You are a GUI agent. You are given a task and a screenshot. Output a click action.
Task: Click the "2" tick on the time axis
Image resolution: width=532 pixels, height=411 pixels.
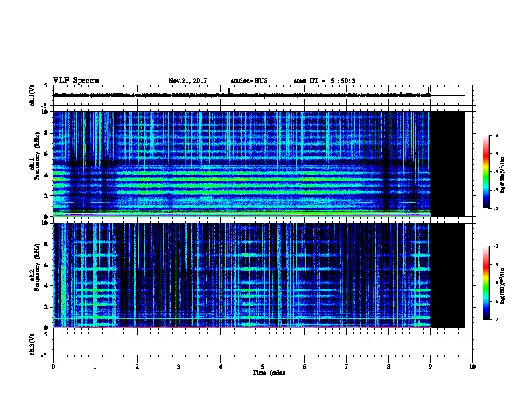(137, 367)
